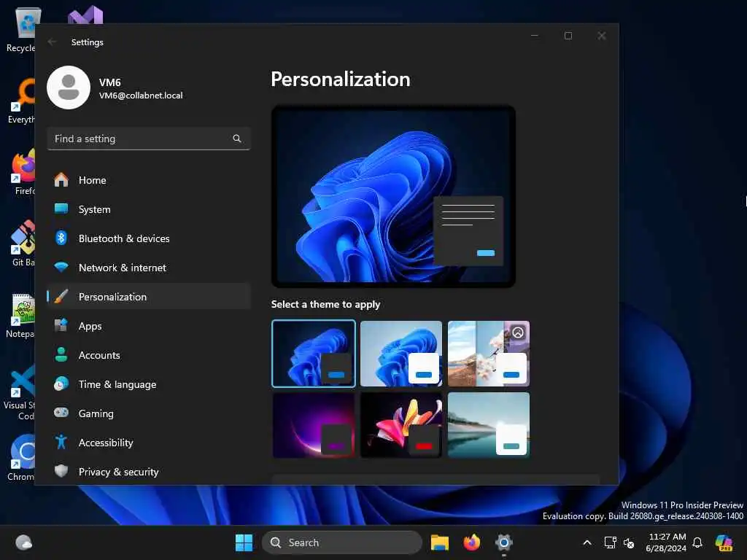747x560 pixels.
Task: Open Bluetooth & devices settings
Action: tap(149, 238)
